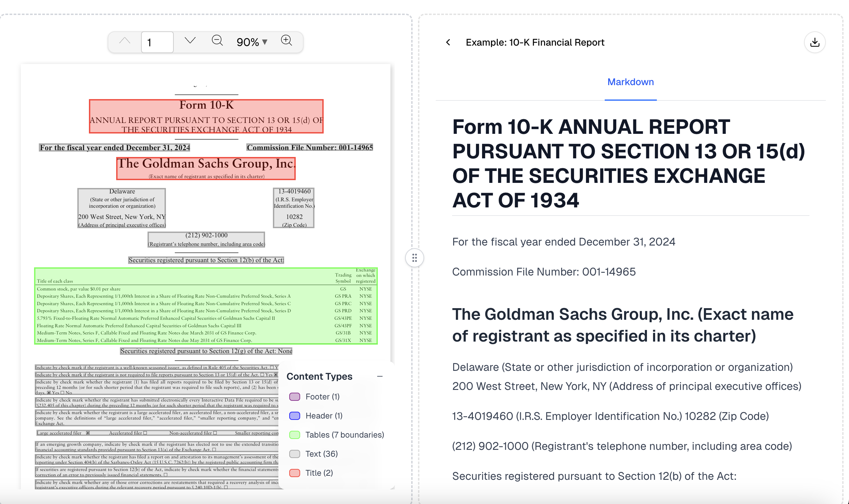Toggle the Tables content type swatch
This screenshot has height=504, width=849.
295,435
